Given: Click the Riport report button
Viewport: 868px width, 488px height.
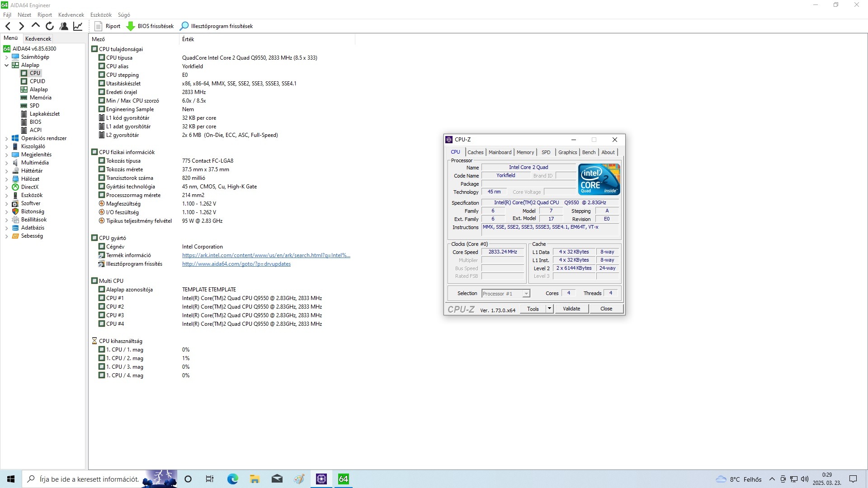Looking at the screenshot, I should coord(108,26).
